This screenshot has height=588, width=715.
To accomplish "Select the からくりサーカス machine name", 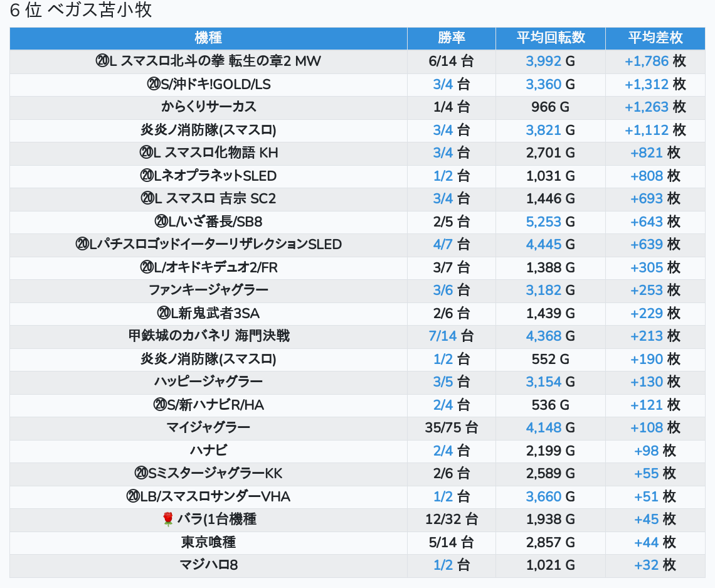I will coord(208,107).
